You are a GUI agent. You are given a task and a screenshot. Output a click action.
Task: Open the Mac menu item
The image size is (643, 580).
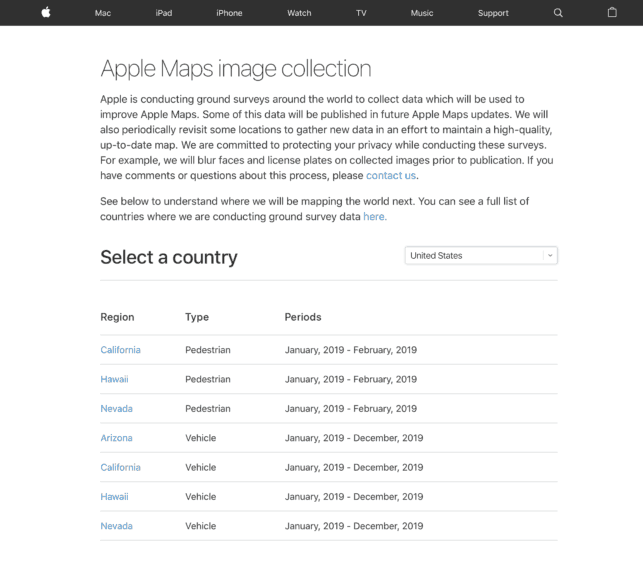(103, 13)
